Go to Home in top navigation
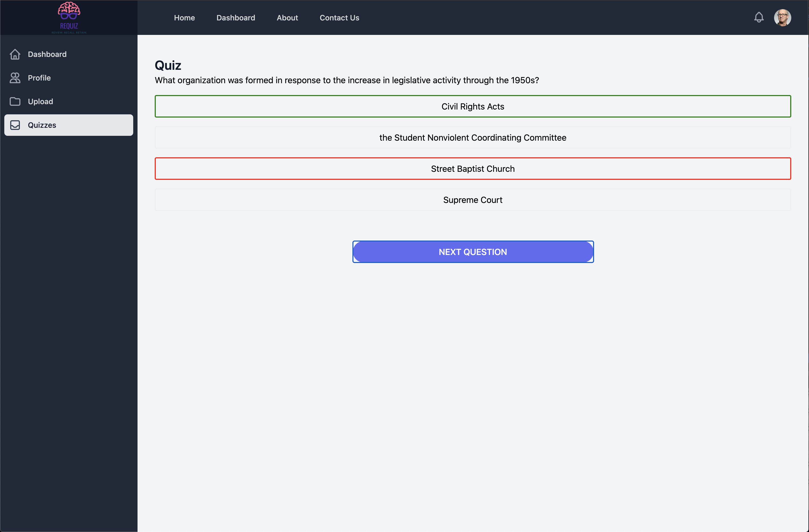The height and width of the screenshot is (532, 809). point(184,18)
